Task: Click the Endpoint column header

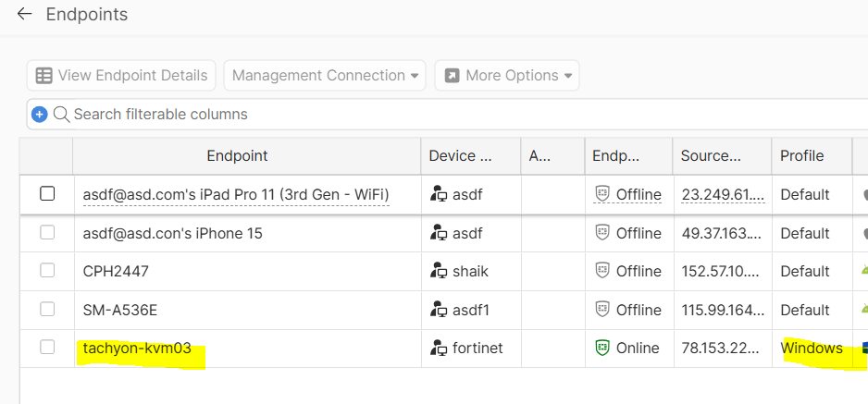Action: [x=237, y=156]
